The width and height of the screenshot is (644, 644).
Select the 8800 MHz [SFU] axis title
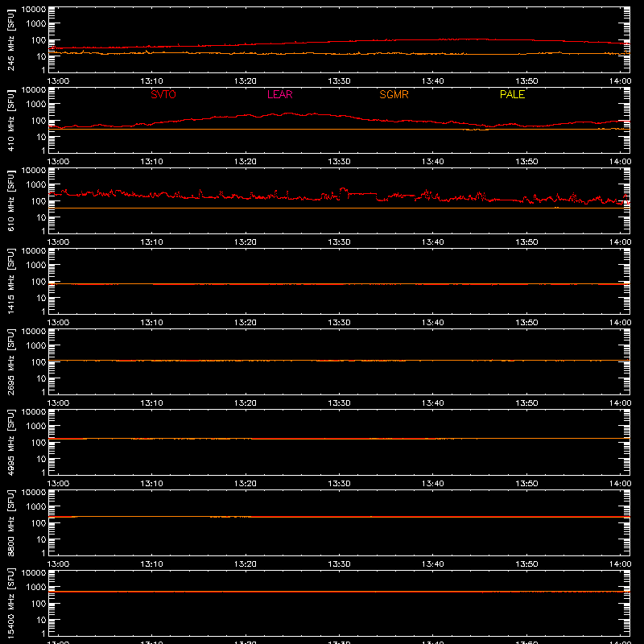click(10, 522)
